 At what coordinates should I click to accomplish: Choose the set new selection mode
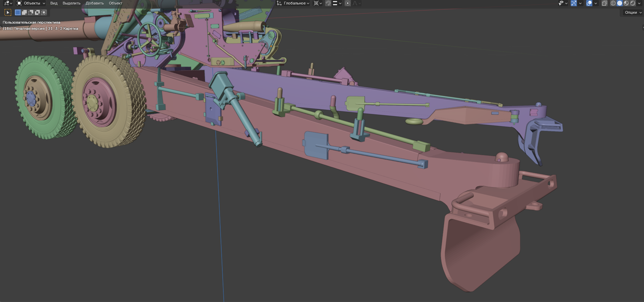coord(18,12)
